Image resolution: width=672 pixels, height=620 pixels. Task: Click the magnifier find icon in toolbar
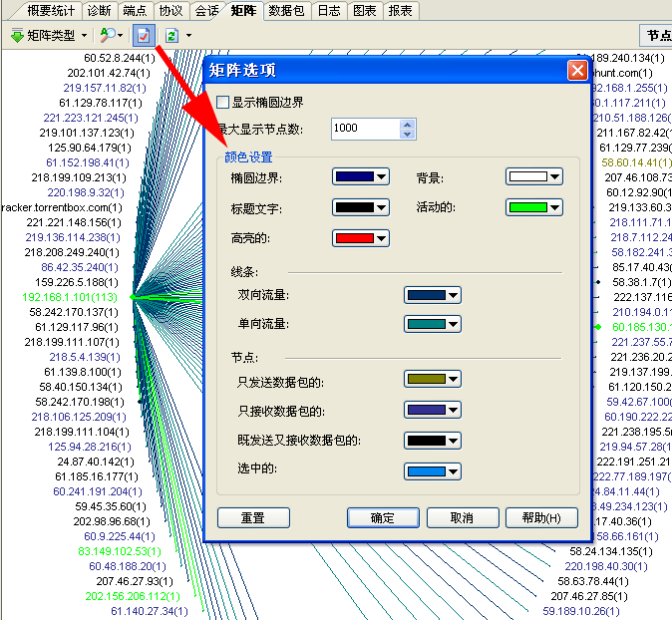tap(108, 35)
